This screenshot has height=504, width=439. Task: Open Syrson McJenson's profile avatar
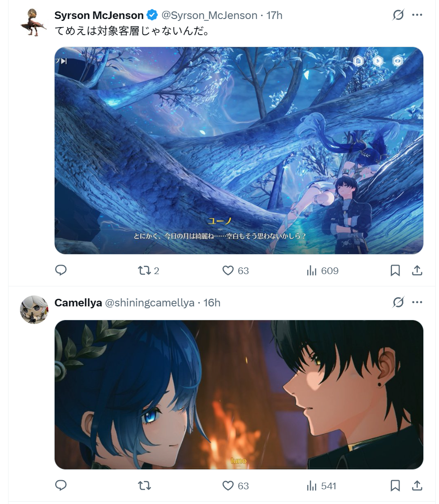pos(33,22)
